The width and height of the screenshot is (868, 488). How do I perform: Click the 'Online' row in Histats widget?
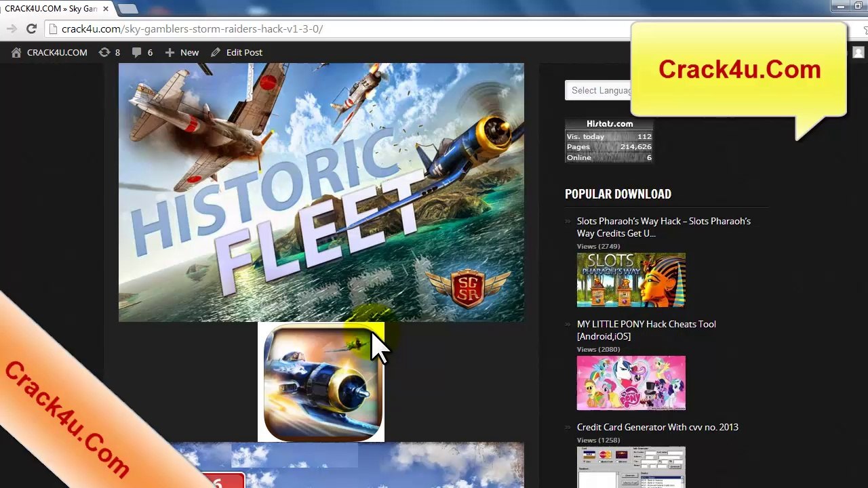(609, 157)
